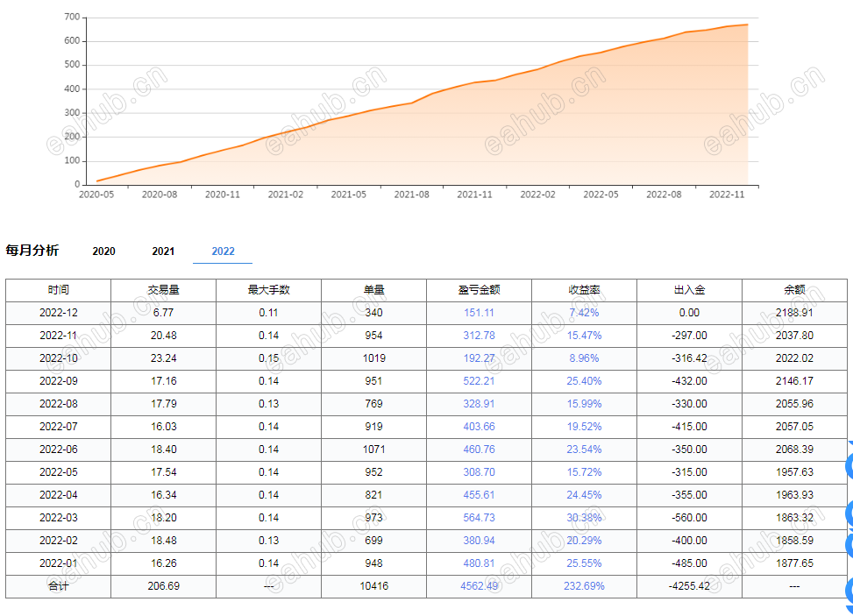Select the 2022-01 row date cell

pos(58,563)
